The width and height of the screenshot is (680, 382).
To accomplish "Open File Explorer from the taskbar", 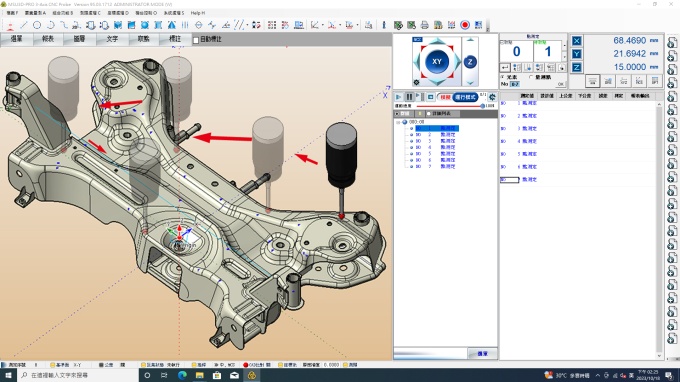I will [x=199, y=375].
